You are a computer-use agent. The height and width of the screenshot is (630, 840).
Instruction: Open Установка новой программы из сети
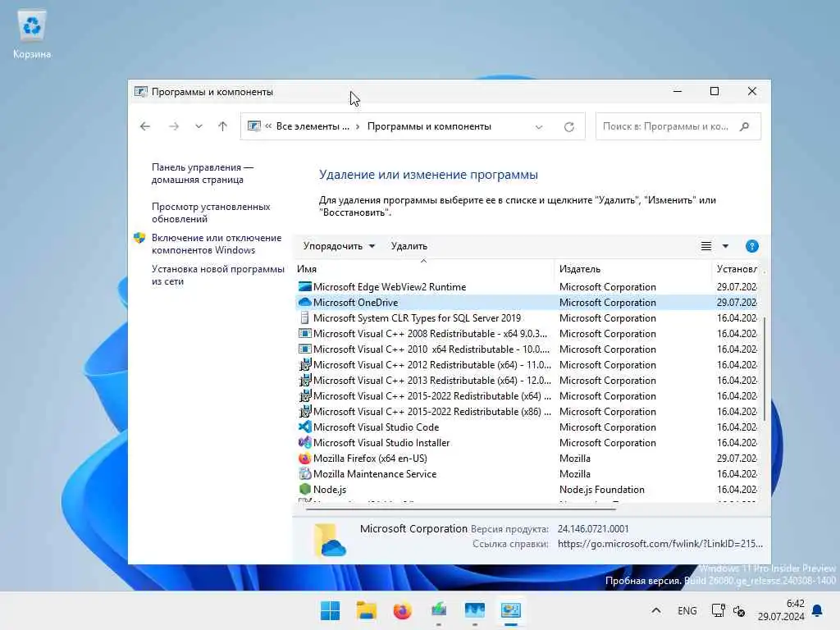click(x=218, y=275)
